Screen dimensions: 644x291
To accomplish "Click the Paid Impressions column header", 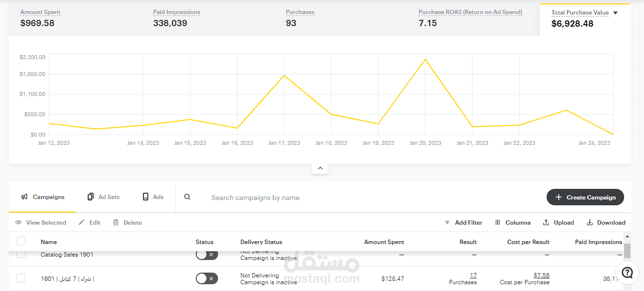I will tap(598, 242).
